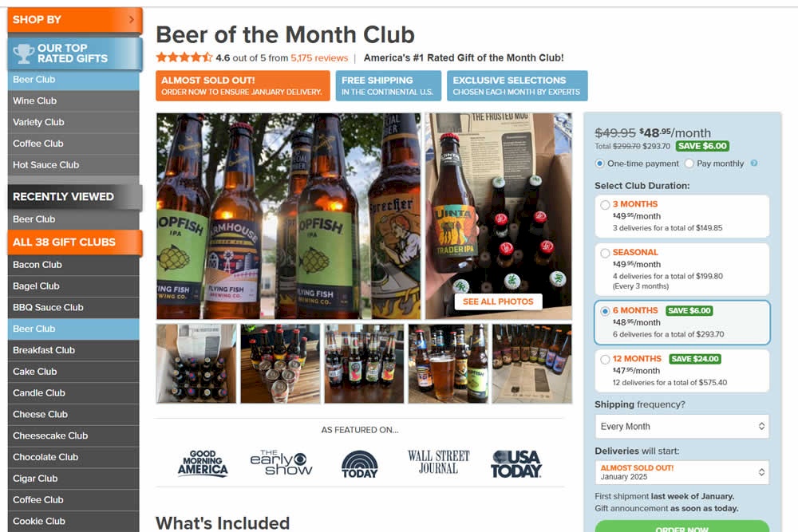Screen dimensions: 798x532
Task: Click the trophy icon in Our Top Rated Gifts
Action: tap(23, 53)
